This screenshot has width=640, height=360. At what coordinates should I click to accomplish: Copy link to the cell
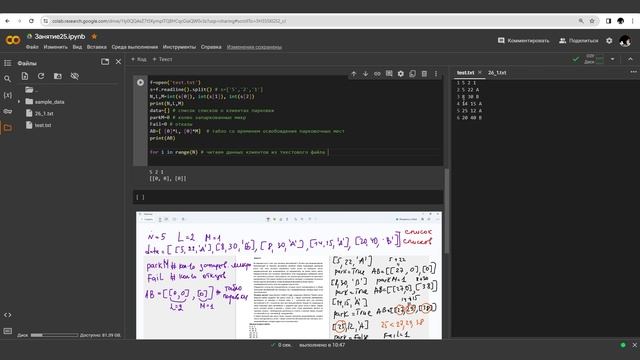377,73
